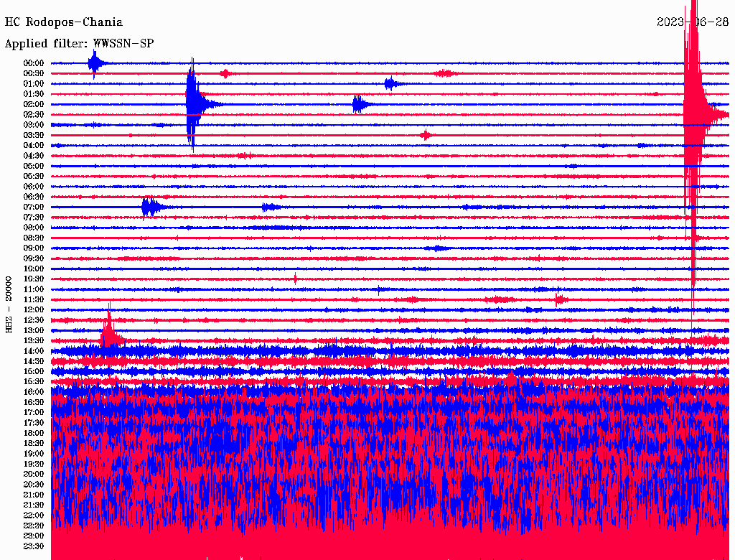Click the 23:30 time label

tap(34, 546)
